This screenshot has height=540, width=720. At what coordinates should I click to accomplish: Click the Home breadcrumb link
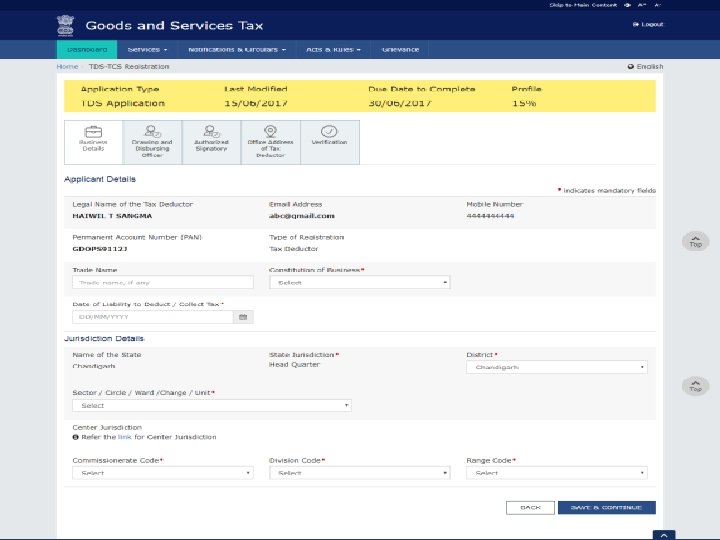[67, 67]
